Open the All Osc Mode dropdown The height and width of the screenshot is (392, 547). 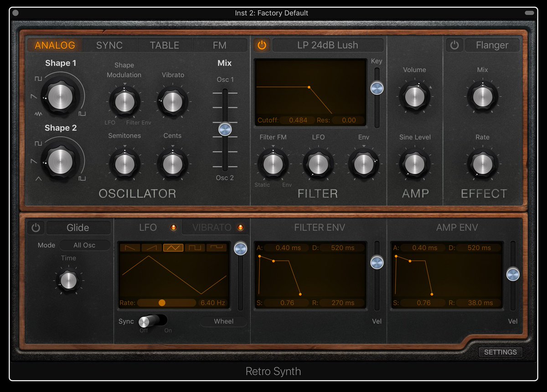(x=84, y=245)
